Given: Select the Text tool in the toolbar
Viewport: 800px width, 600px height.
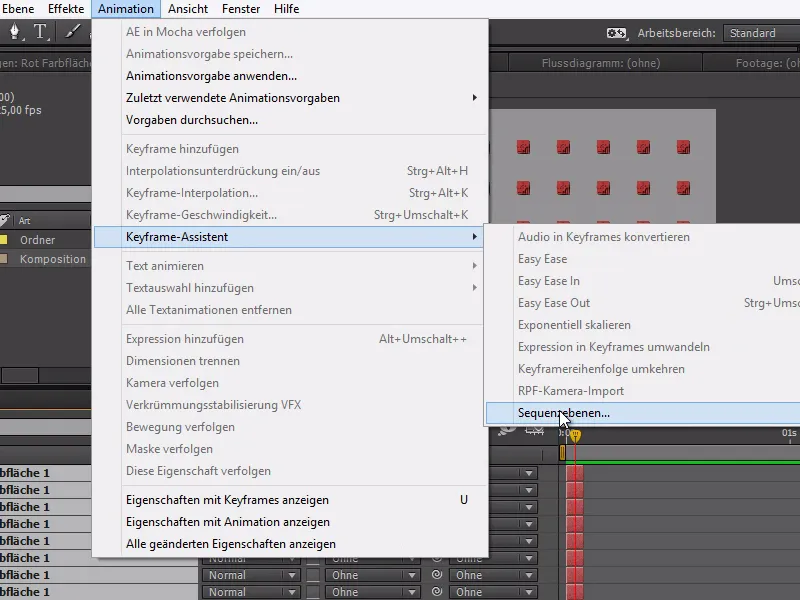Looking at the screenshot, I should [x=40, y=32].
